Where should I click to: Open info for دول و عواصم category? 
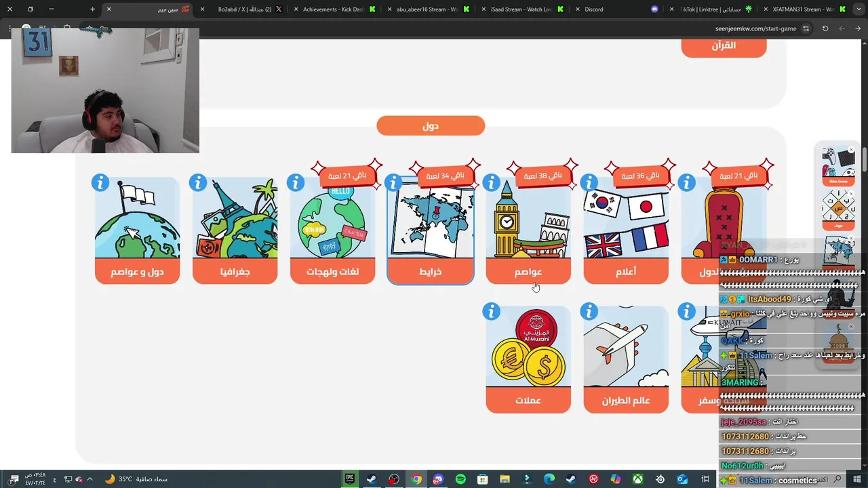[x=100, y=183]
